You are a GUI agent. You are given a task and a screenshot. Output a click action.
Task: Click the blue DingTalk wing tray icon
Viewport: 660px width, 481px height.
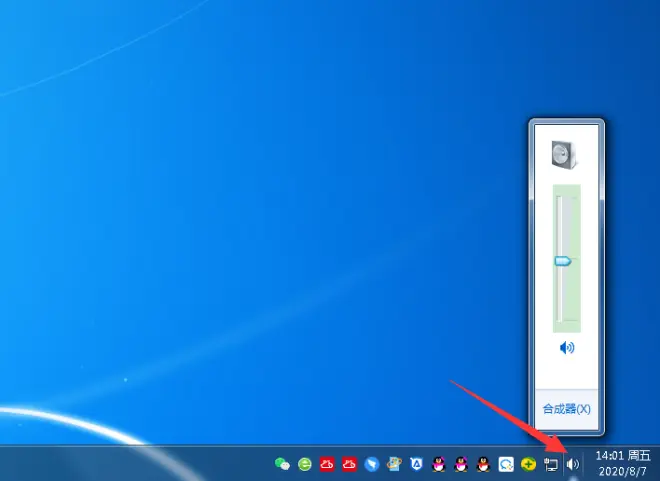[x=372, y=464]
